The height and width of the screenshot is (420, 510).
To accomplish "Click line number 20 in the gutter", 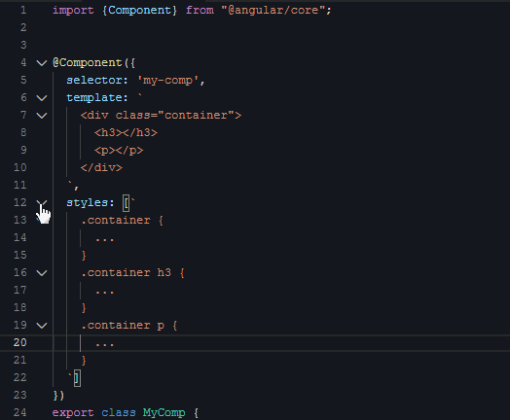I will [19, 342].
